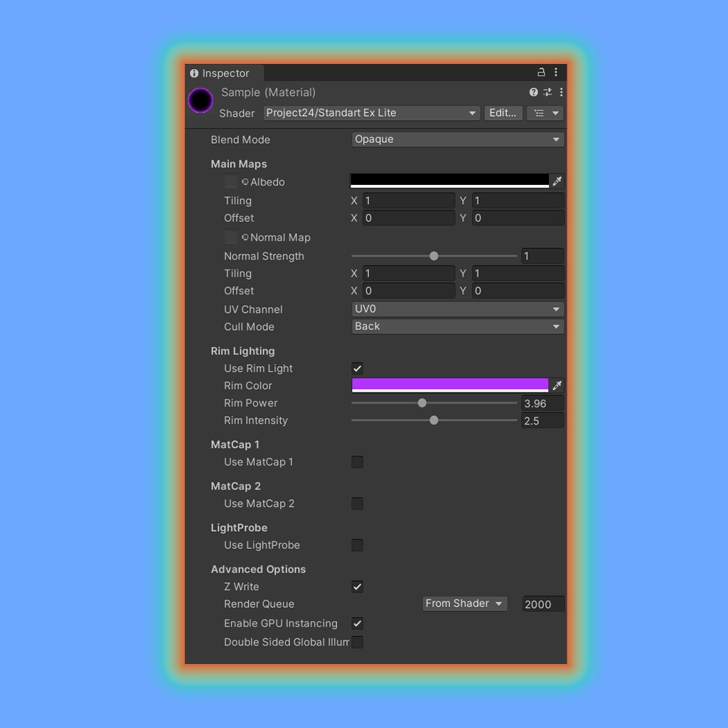728x728 pixels.
Task: Click the Sample material preview sphere
Action: [x=200, y=100]
